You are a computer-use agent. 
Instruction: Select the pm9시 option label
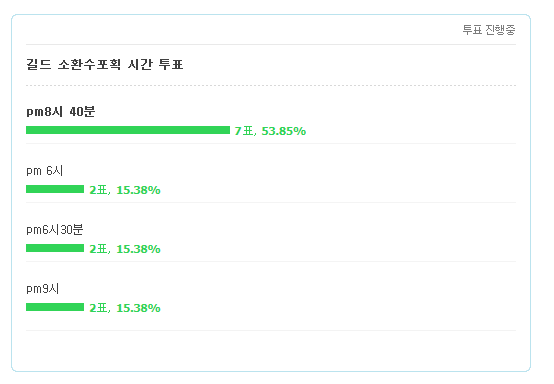pyautogui.click(x=43, y=289)
